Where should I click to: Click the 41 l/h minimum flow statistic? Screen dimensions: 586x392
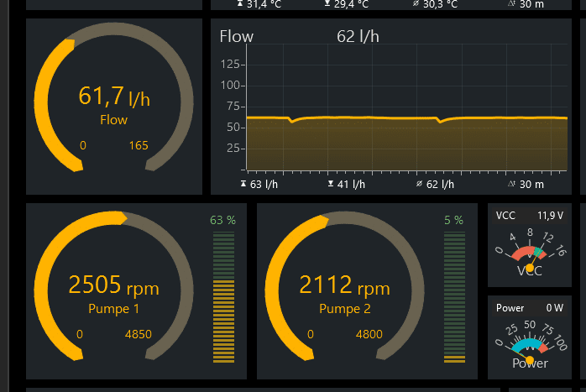point(351,184)
